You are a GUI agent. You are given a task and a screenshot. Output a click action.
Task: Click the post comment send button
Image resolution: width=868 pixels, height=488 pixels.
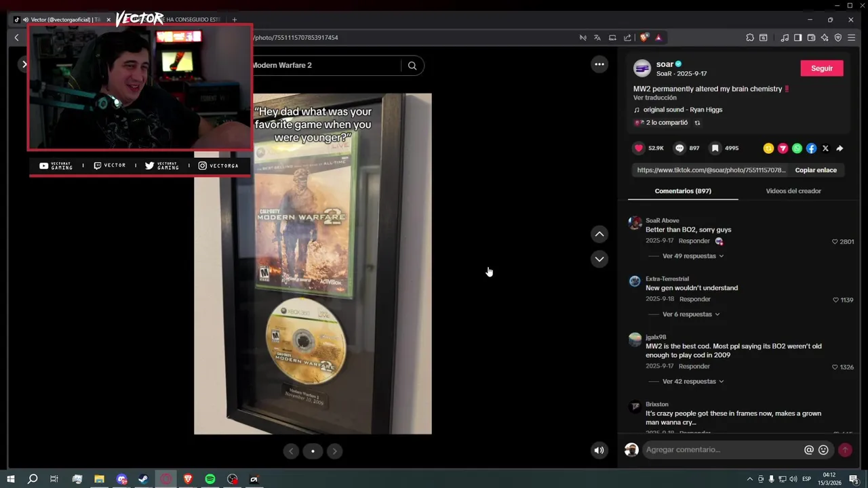(845, 449)
